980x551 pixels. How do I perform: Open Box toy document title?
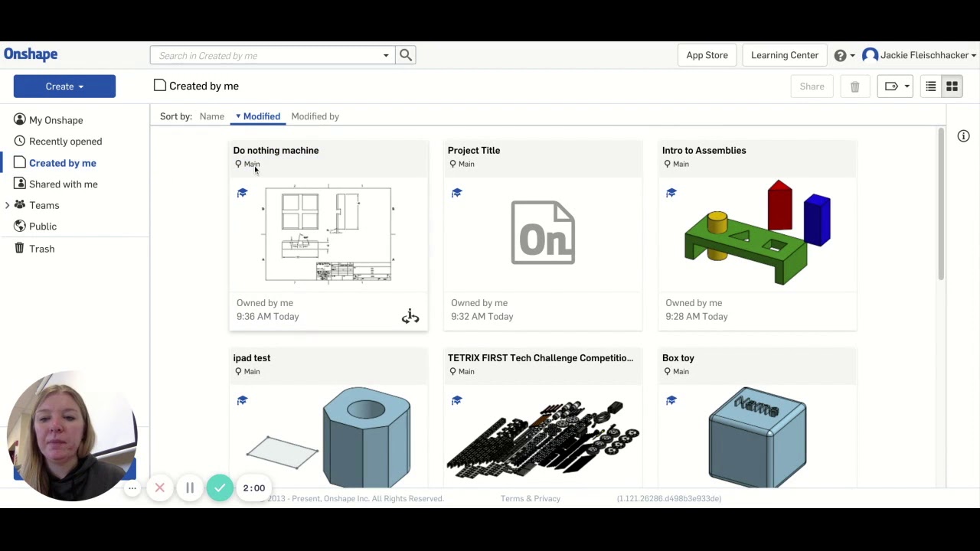[x=678, y=358]
